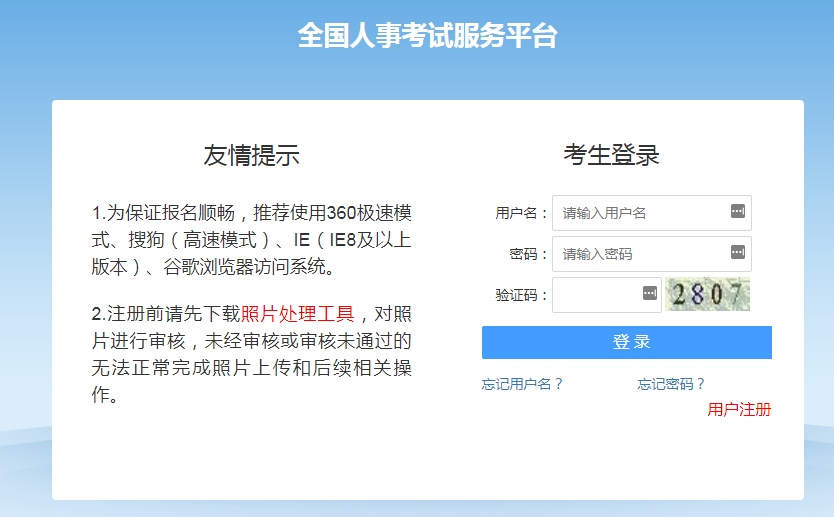The height and width of the screenshot is (517, 834).
Task: Open the 忘记密码？ link
Action: [671, 383]
